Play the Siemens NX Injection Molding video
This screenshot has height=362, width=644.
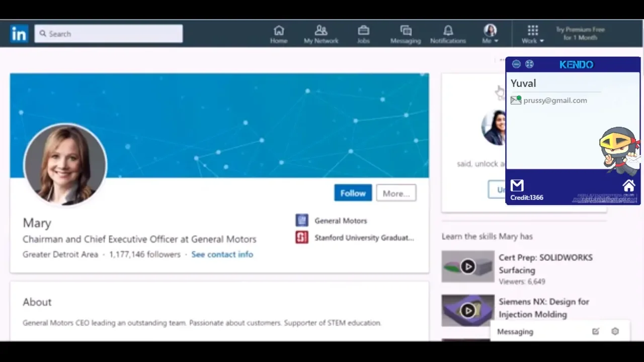(x=468, y=311)
